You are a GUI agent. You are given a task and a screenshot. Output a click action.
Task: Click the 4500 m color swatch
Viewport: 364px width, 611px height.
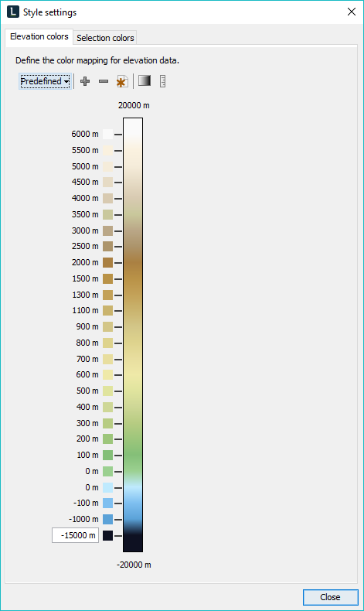click(108, 182)
